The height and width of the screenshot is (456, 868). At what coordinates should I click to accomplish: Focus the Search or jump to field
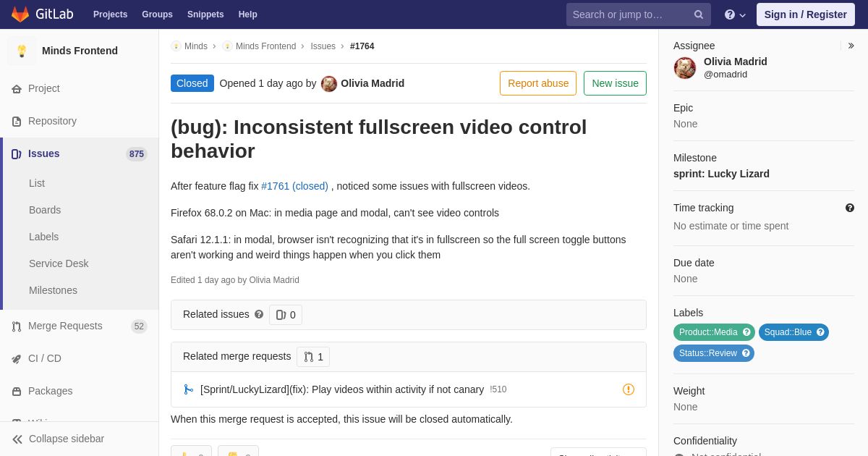639,14
